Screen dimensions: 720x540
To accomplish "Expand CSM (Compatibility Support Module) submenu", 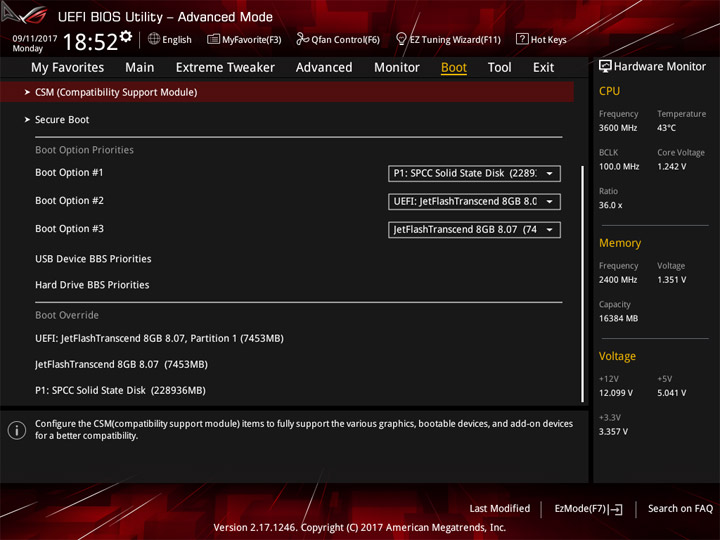I will 287,92.
